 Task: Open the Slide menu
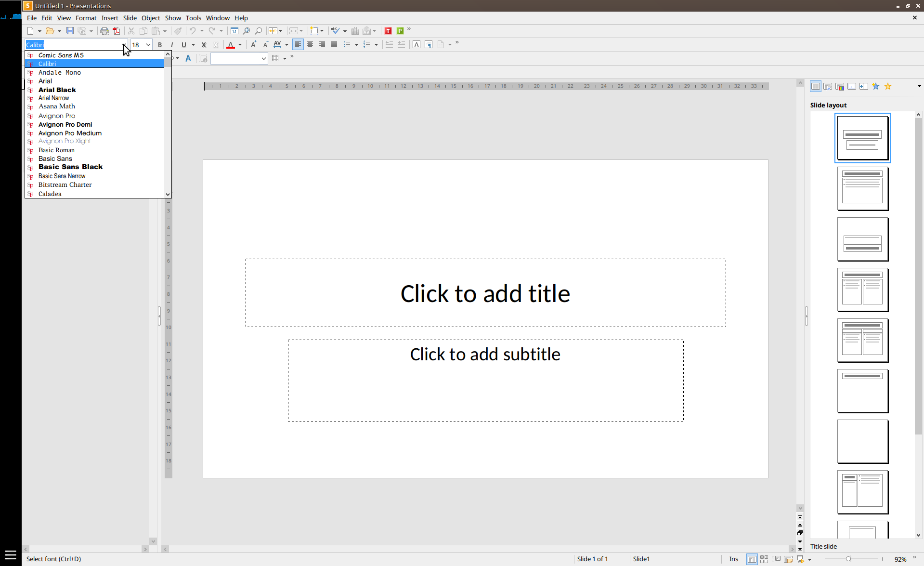[x=130, y=18]
